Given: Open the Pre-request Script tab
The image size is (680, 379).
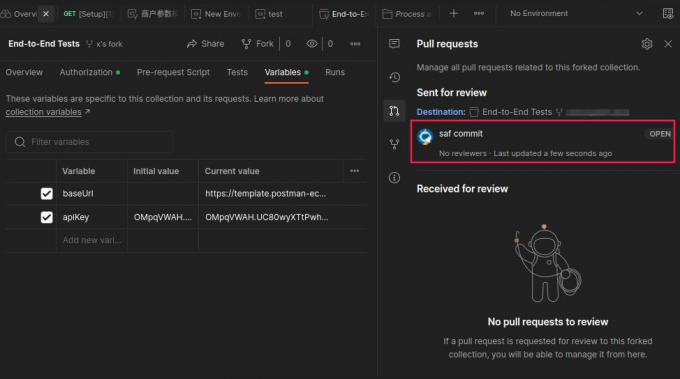Looking at the screenshot, I should (173, 72).
